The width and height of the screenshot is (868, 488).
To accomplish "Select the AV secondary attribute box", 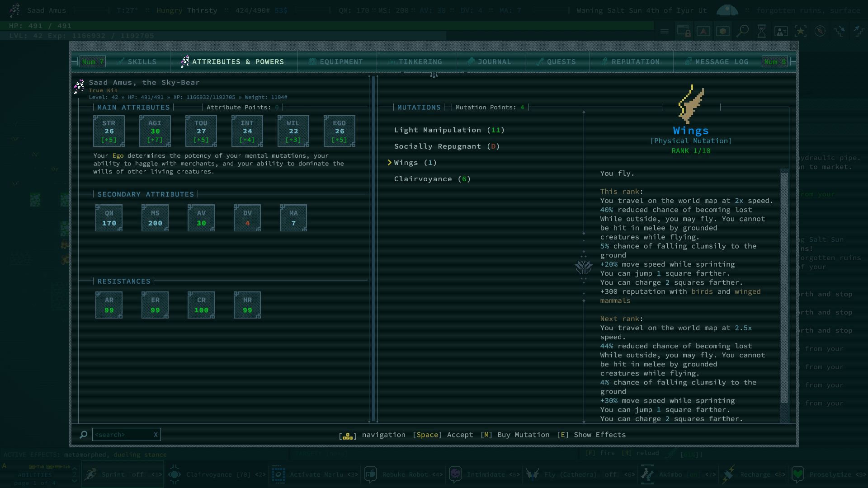I will coord(201,218).
